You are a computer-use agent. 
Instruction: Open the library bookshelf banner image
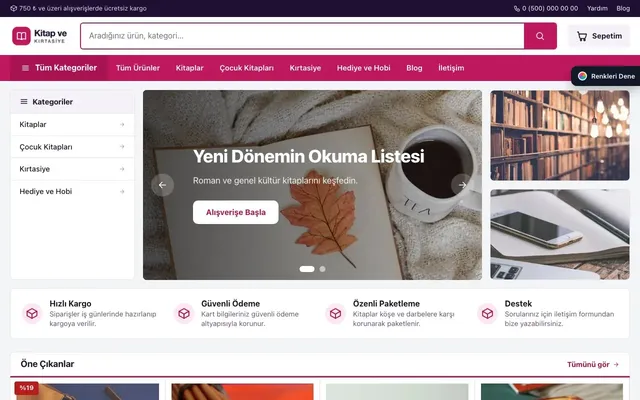(x=560, y=136)
